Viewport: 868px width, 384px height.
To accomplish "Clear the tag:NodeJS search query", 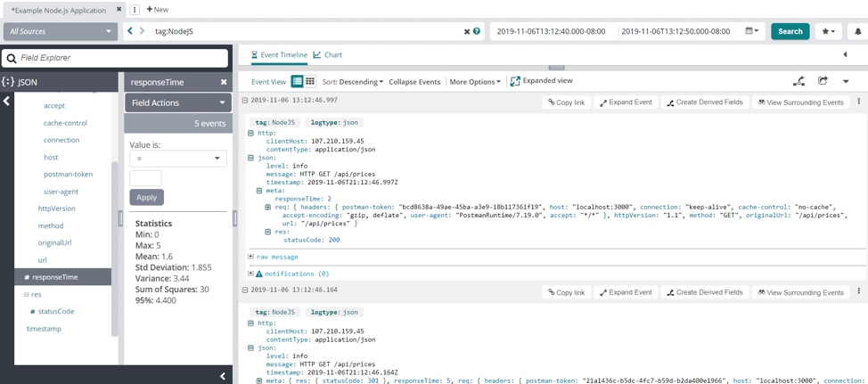I will point(466,31).
